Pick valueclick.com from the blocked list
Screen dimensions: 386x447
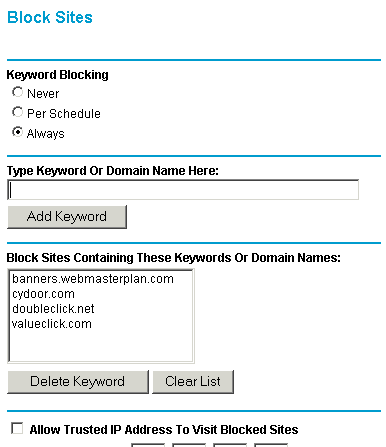(52, 324)
